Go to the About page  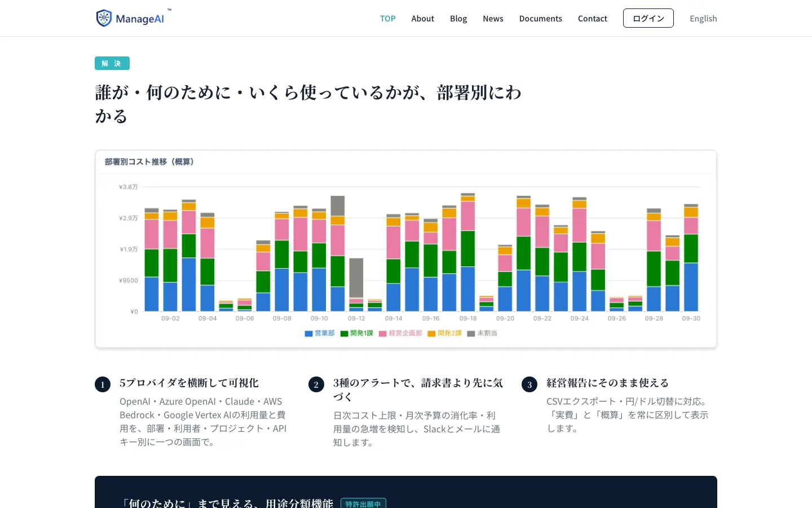pos(422,19)
